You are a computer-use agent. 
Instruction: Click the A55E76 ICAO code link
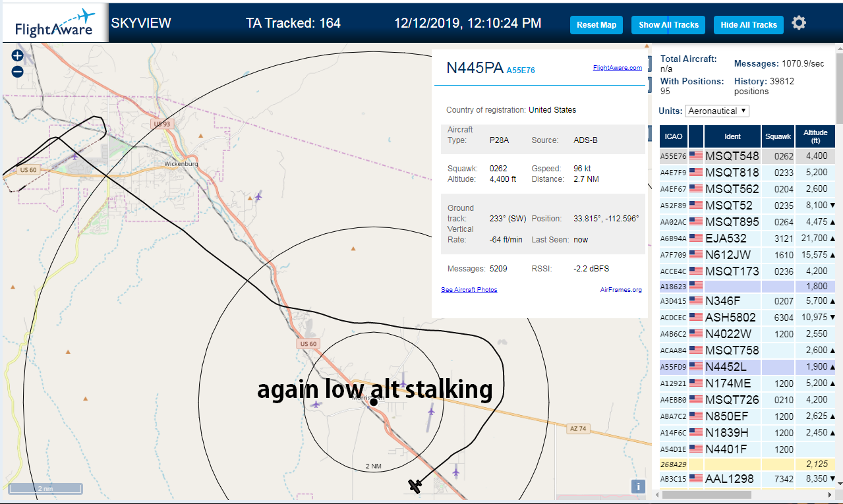click(521, 70)
